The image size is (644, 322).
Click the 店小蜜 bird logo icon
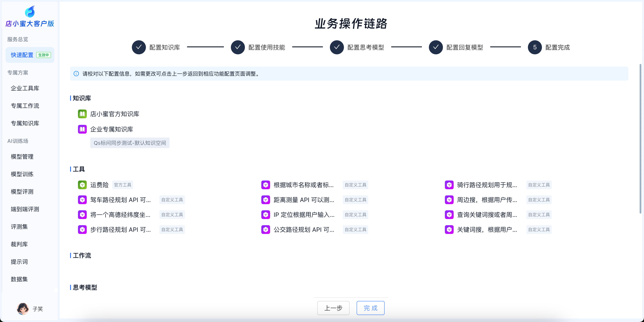30,12
